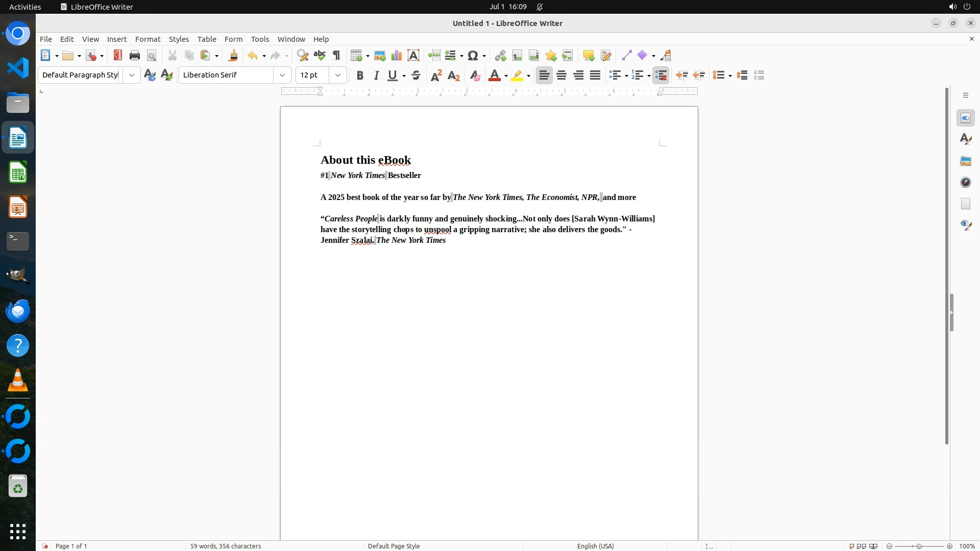Expand the paragraph style dropdown
980x551 pixels.
tap(132, 76)
